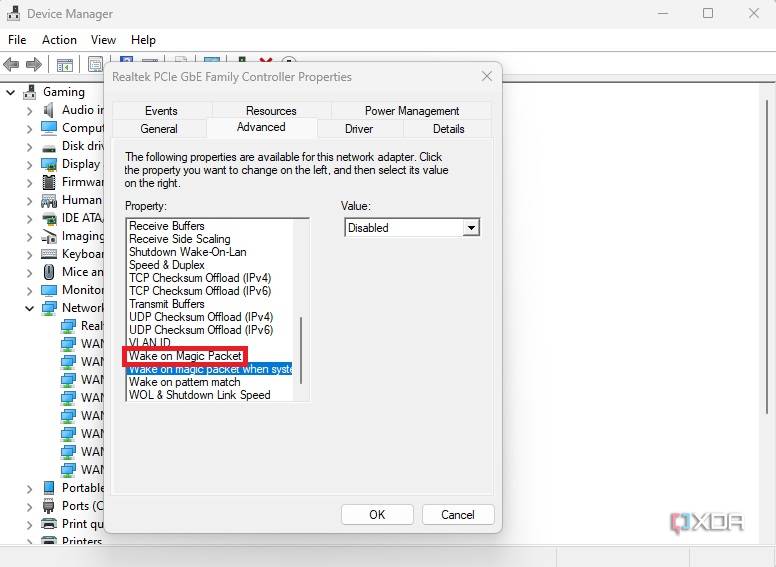
Task: Select Speed & Duplex property
Action: (x=167, y=265)
